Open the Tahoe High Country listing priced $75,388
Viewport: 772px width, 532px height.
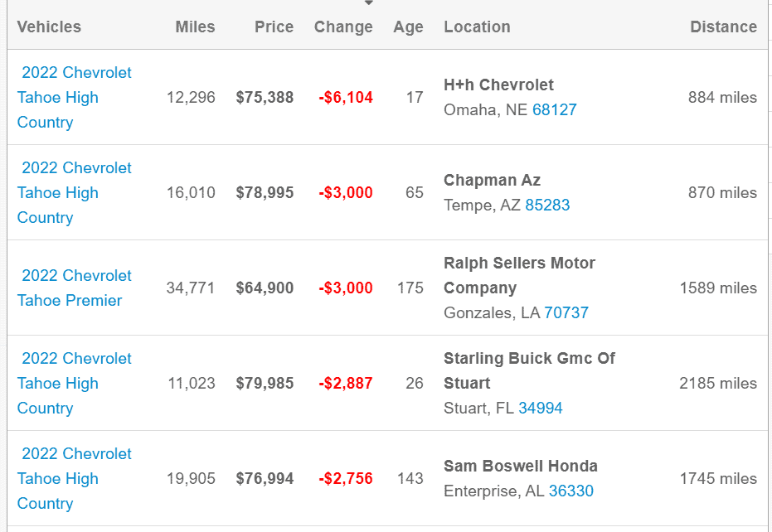75,98
